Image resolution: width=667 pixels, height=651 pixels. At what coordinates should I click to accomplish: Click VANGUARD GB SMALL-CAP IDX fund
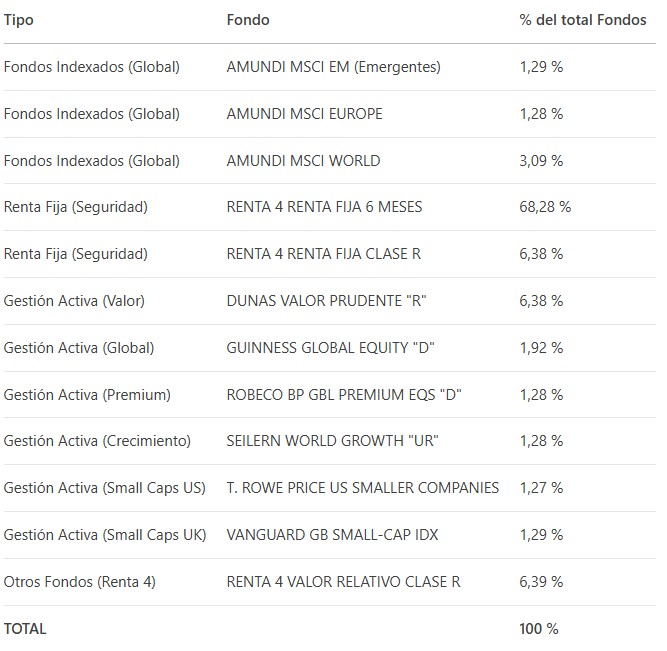332,534
